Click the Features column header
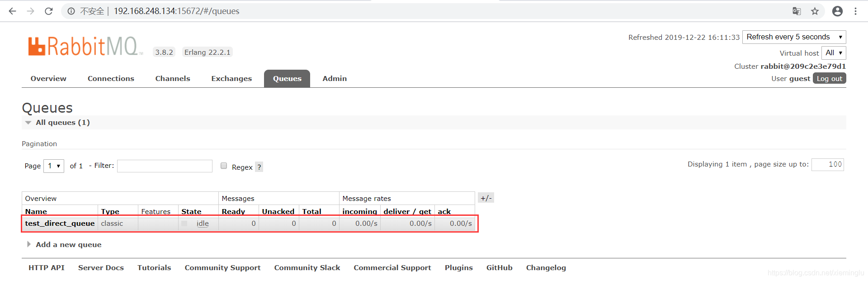This screenshot has width=868, height=281. pos(156,211)
